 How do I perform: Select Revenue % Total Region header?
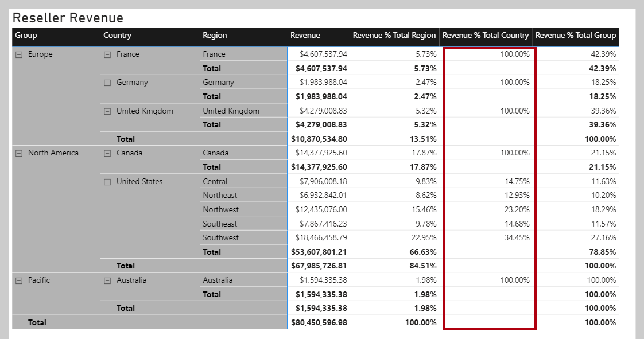[394, 36]
